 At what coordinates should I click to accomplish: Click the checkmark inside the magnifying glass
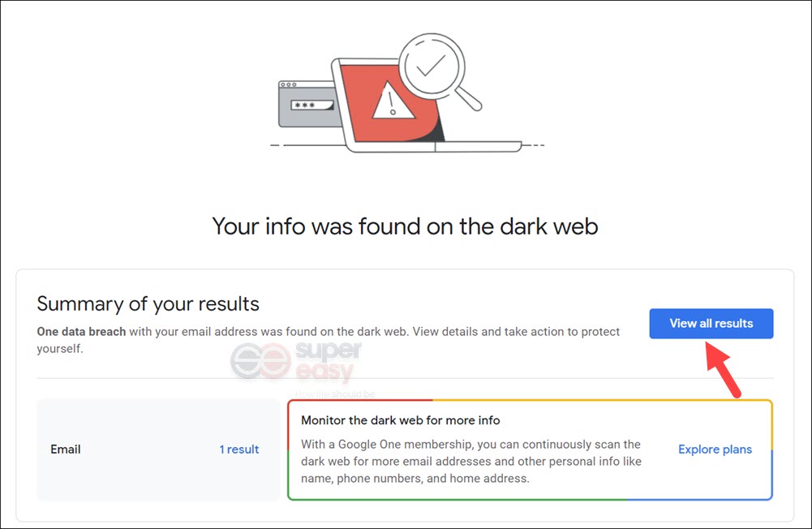tap(431, 66)
